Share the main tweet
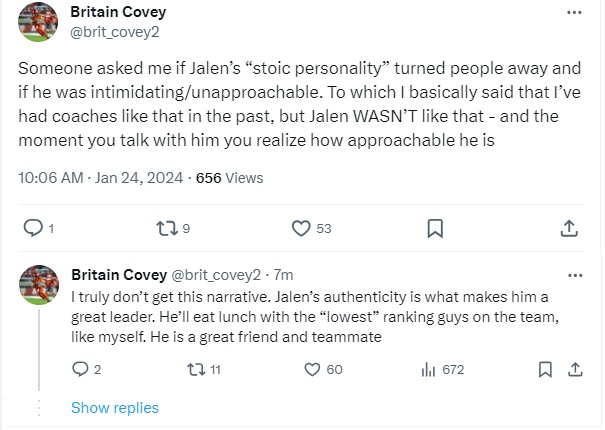Screen dimensions: 605x430 click(568, 228)
